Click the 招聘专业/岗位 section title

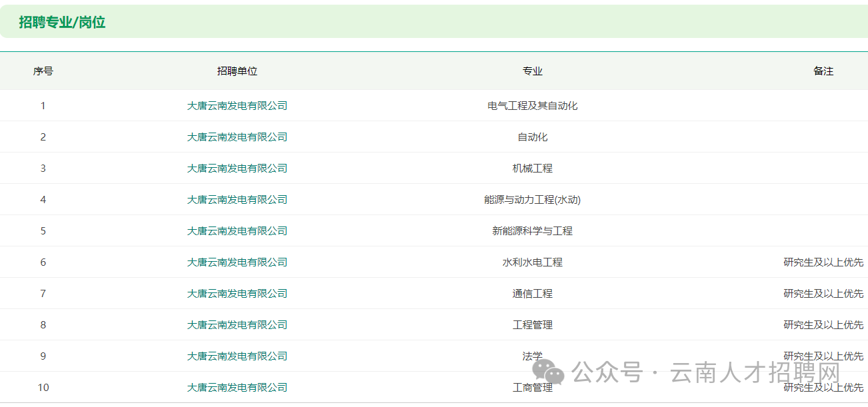(x=62, y=22)
